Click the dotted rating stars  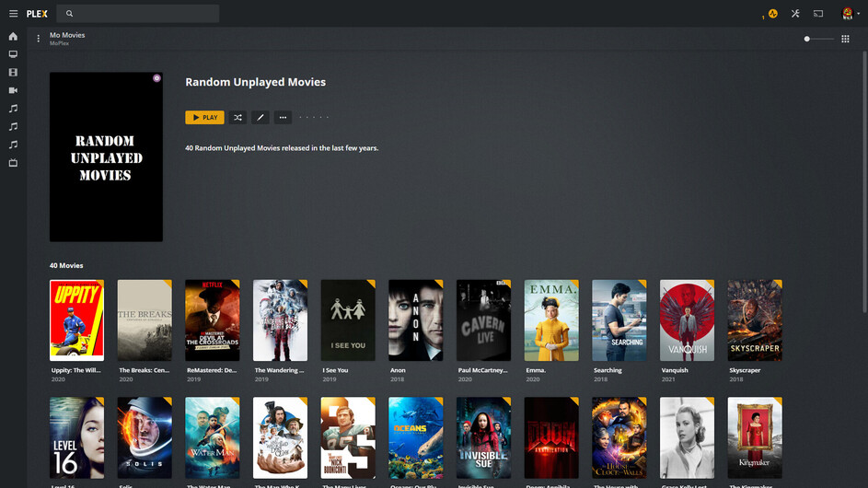click(x=314, y=118)
